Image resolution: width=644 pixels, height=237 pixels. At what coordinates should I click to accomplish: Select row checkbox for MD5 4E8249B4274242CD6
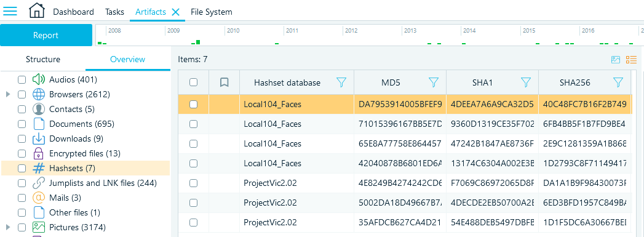pyautogui.click(x=194, y=183)
